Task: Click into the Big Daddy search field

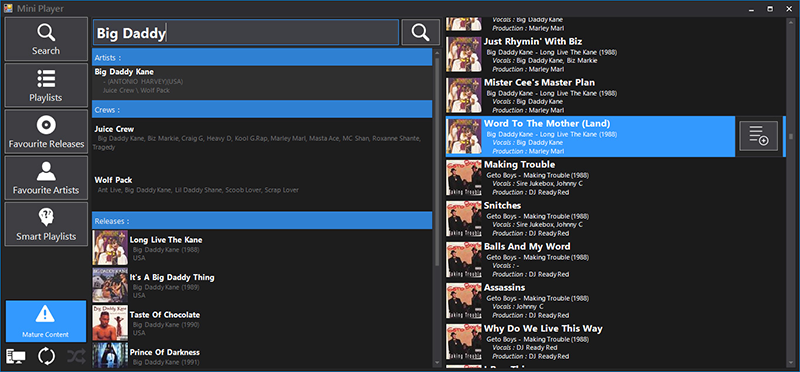Action: (x=245, y=33)
